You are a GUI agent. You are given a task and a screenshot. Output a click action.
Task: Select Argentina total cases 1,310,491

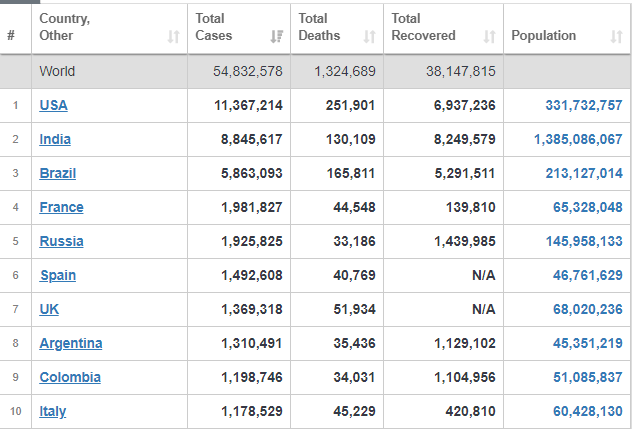(x=252, y=343)
